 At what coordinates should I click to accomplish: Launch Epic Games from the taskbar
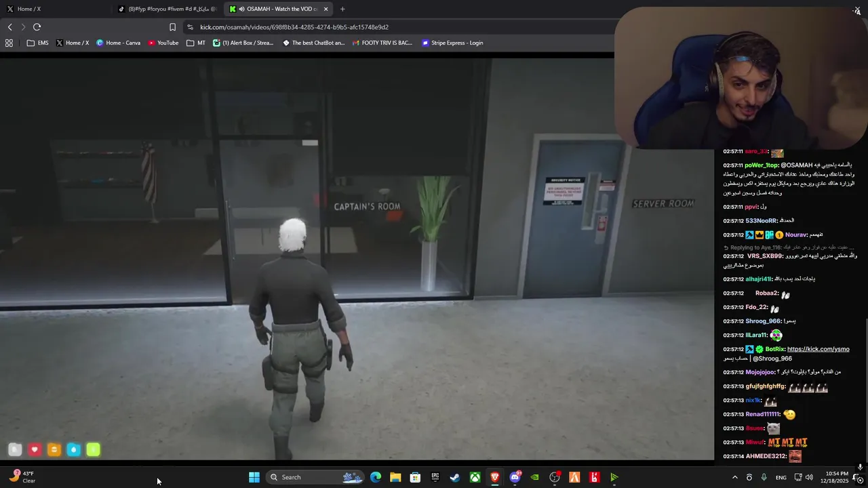coord(435,477)
